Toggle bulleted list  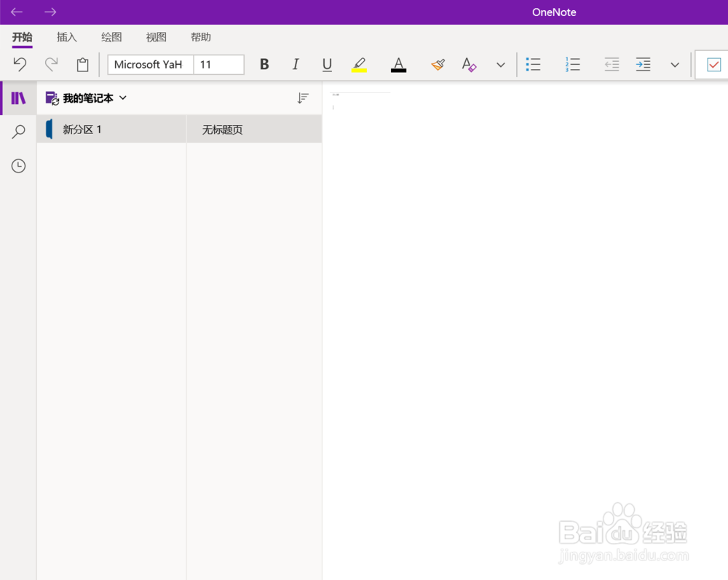click(x=533, y=64)
